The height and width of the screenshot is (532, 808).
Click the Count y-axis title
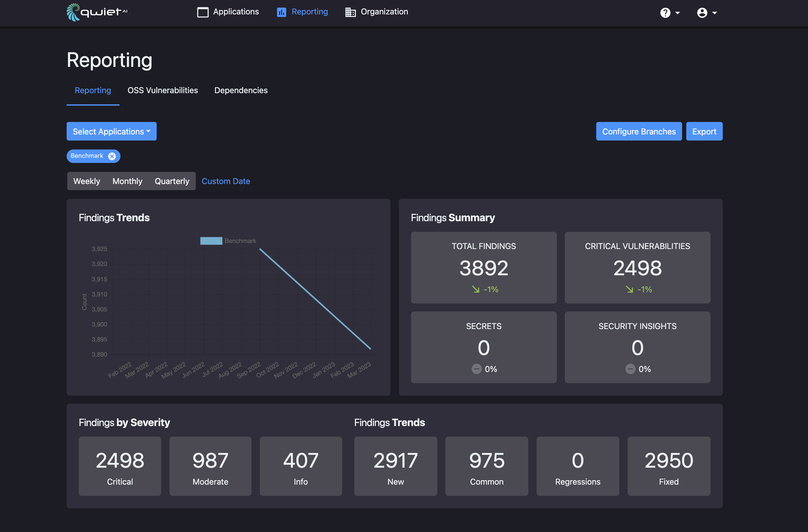pos(84,302)
